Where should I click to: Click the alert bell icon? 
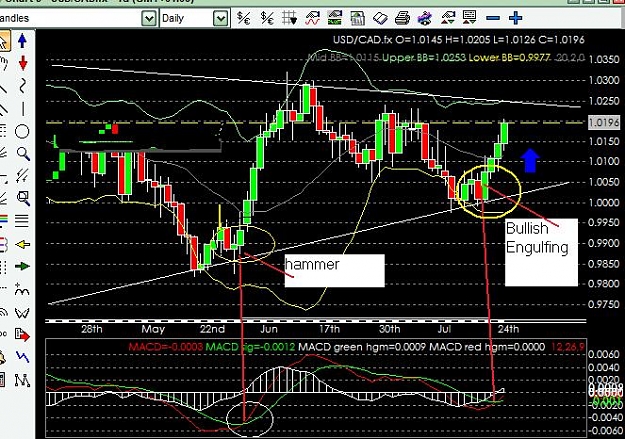[2, 358]
